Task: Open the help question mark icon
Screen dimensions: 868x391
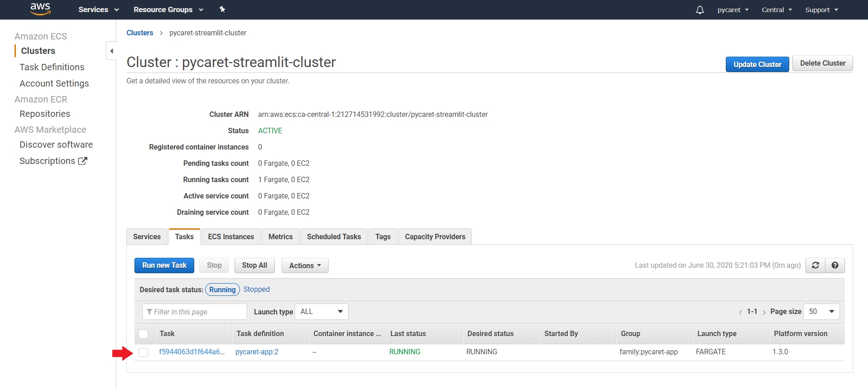Action: 835,265
